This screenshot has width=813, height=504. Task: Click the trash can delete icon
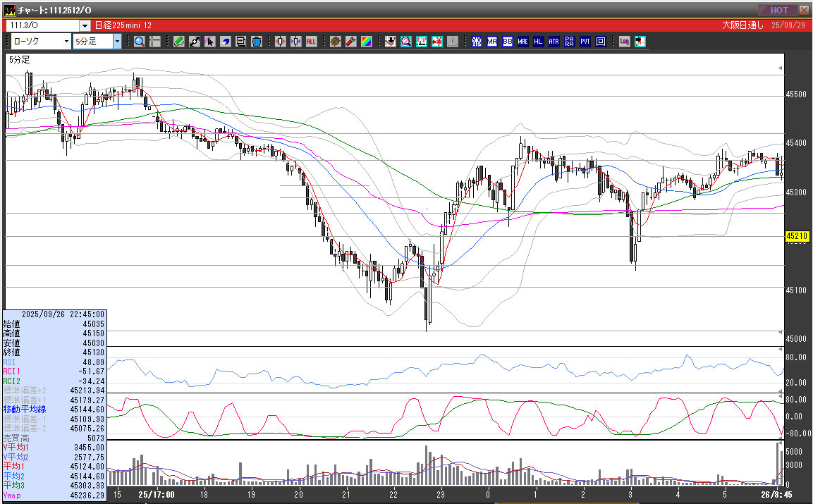257,42
